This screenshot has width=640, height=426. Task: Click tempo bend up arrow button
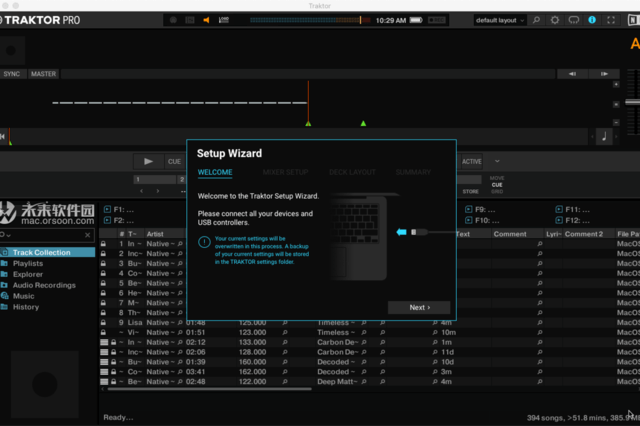coord(604,74)
